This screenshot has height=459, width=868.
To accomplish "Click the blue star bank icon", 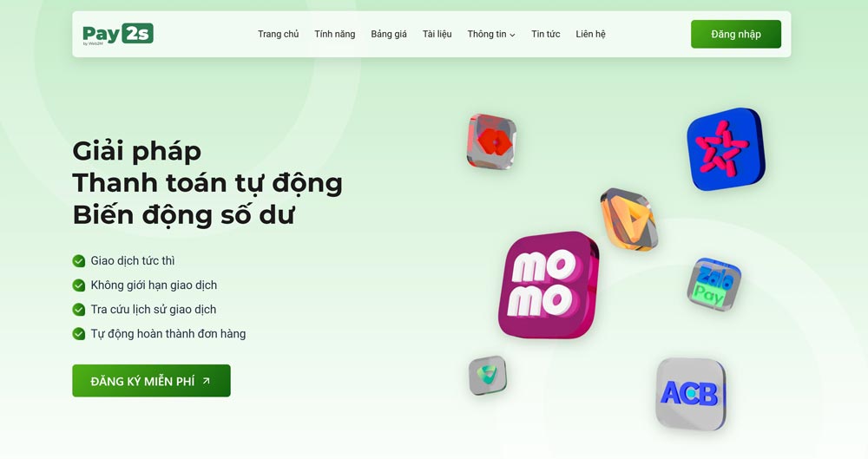I will [726, 149].
